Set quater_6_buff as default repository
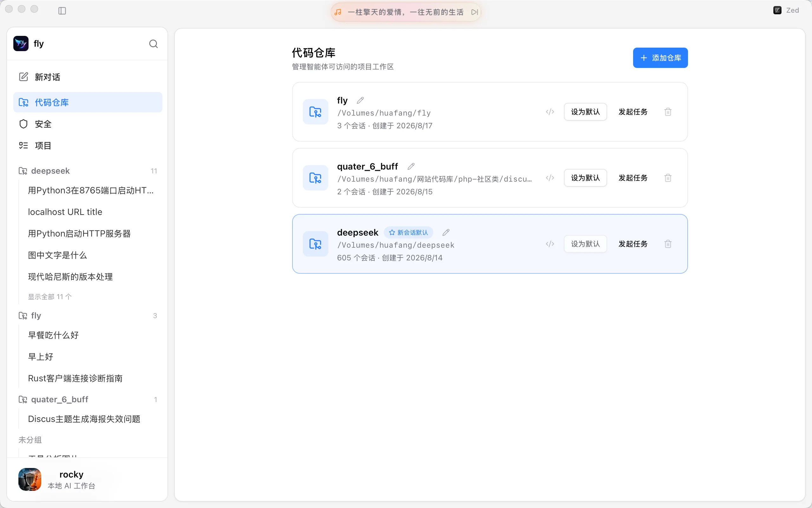This screenshot has height=508, width=812. 586,178
